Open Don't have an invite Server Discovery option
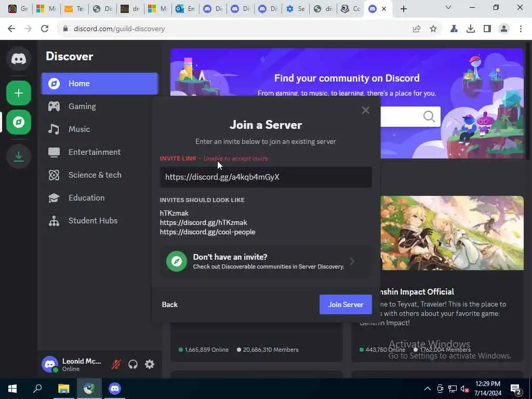Viewport: 532px width, 399px height. pos(266,262)
